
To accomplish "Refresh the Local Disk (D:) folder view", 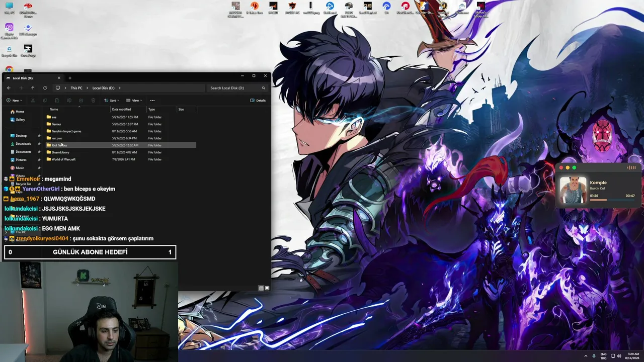I will click(45, 88).
